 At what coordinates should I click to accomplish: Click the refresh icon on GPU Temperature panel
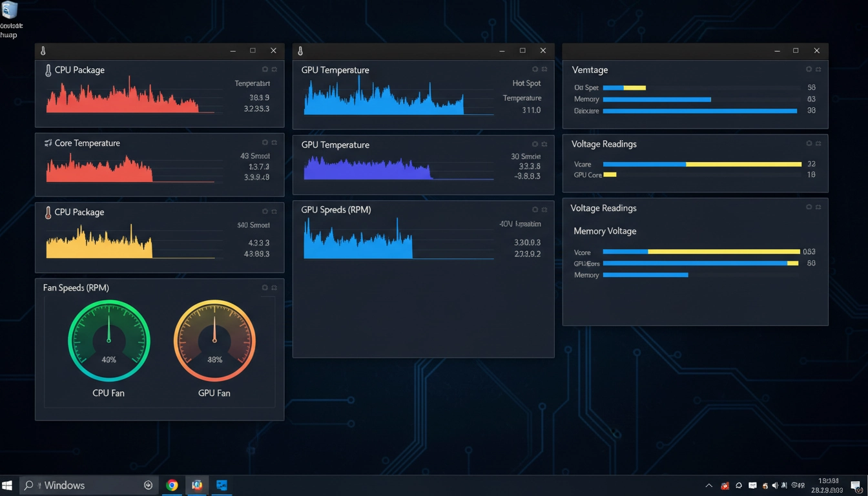[x=544, y=68]
